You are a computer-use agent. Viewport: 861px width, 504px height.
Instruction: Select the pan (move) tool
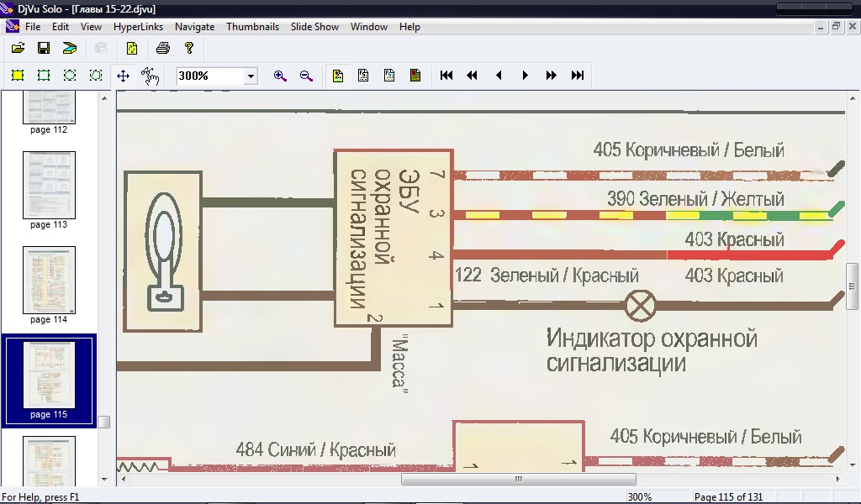click(123, 76)
